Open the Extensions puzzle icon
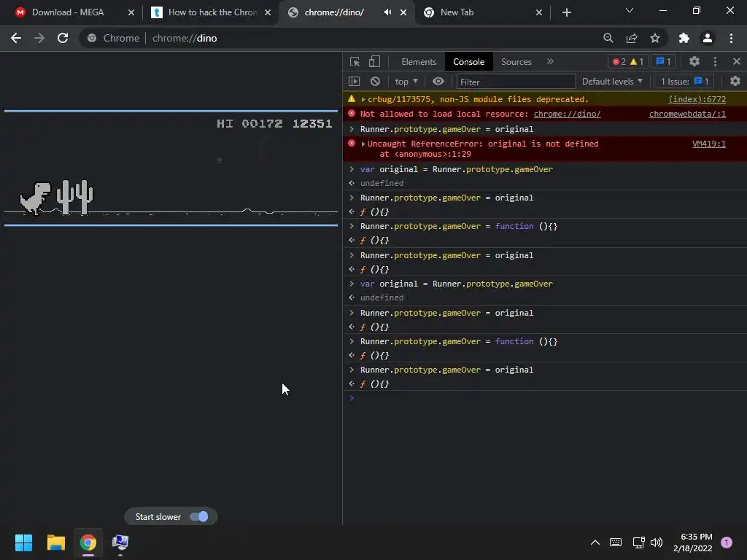The width and height of the screenshot is (747, 560). 684,38
